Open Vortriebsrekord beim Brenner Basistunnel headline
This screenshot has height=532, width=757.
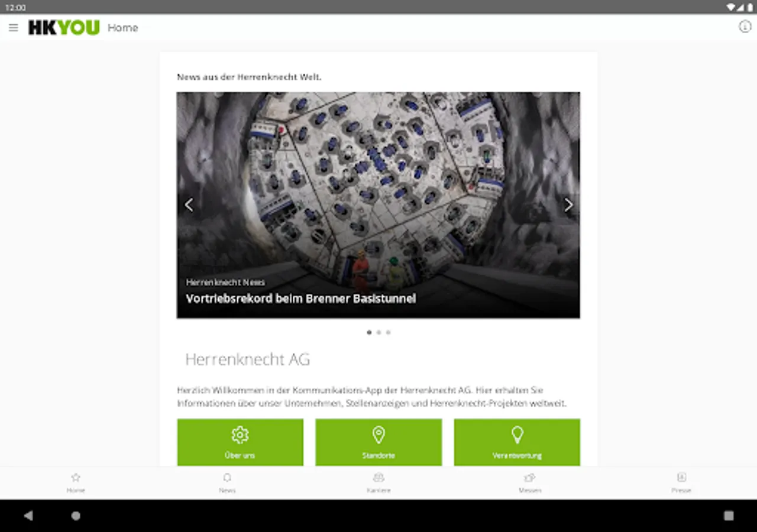coord(301,299)
